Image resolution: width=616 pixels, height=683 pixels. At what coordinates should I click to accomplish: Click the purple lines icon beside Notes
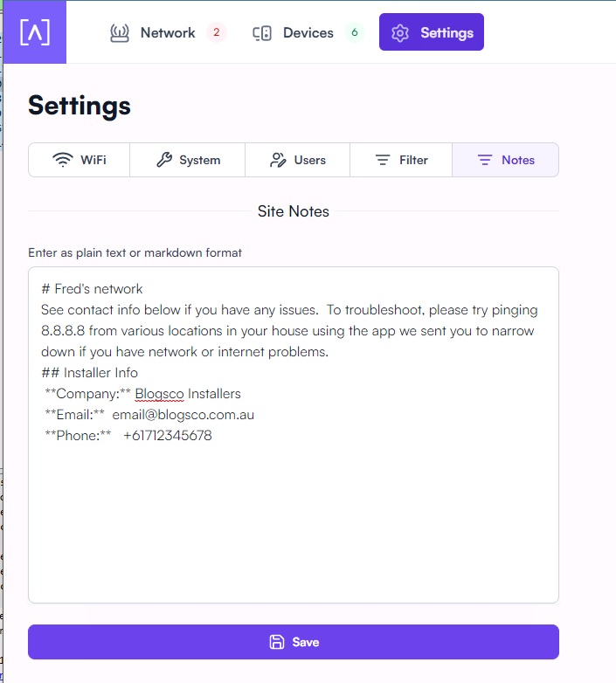click(485, 160)
